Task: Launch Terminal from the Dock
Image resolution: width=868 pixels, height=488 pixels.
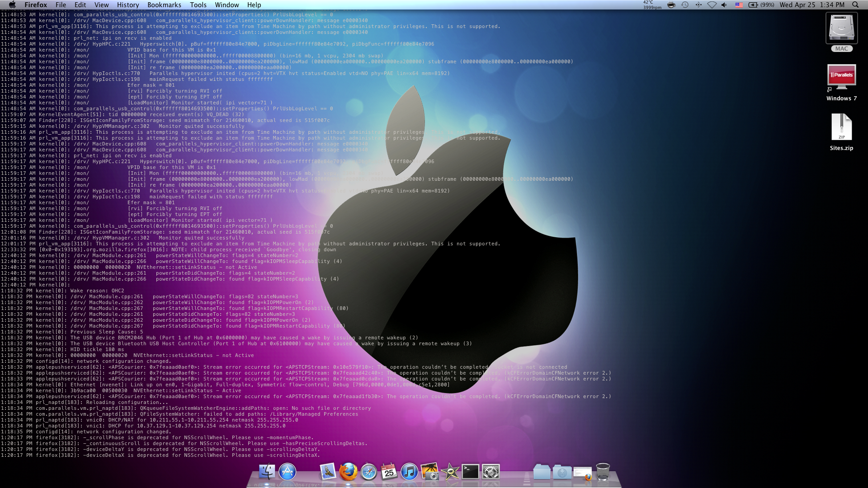Action: pyautogui.click(x=470, y=472)
